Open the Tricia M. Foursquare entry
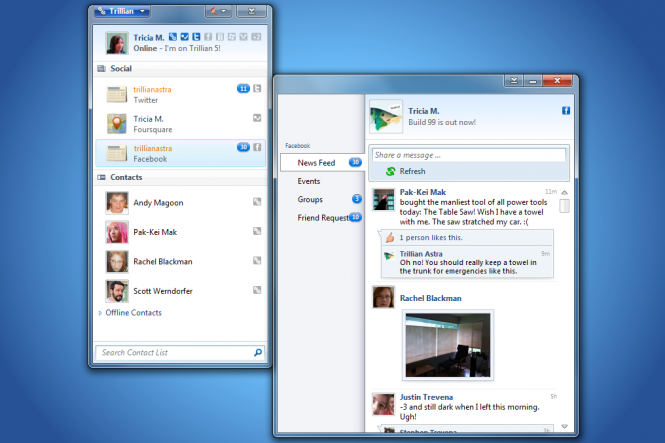Screen dimensions: 665x443 (180, 124)
